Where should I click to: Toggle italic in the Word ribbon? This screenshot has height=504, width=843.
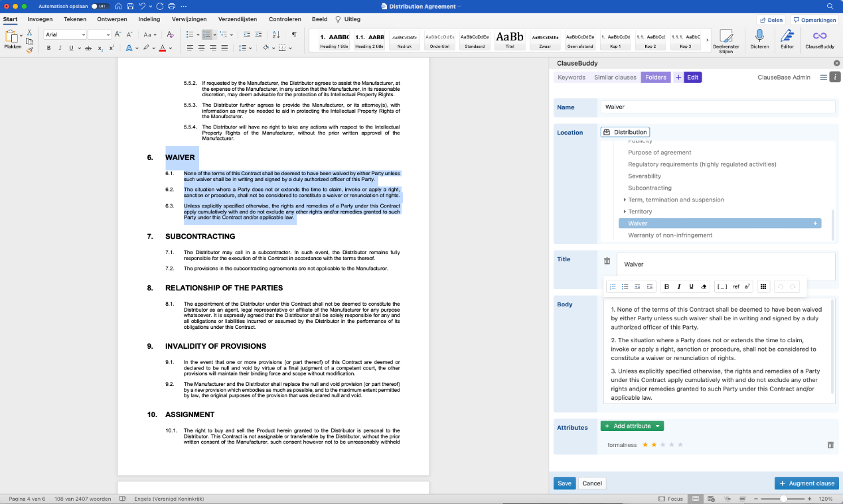tap(60, 48)
